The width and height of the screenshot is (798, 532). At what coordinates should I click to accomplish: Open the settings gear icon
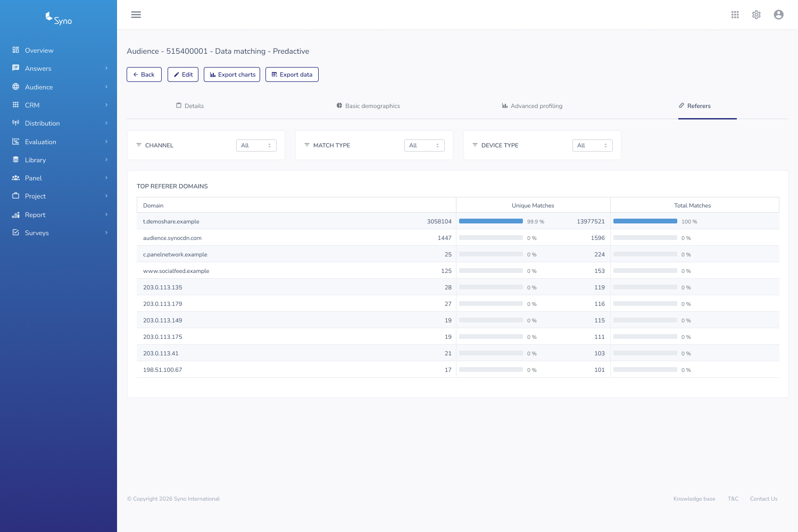click(757, 14)
